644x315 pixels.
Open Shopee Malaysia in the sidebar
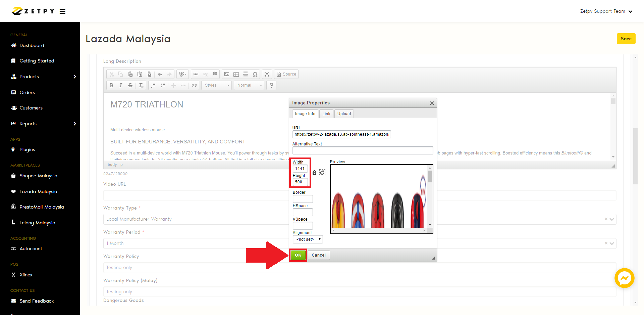pos(38,176)
